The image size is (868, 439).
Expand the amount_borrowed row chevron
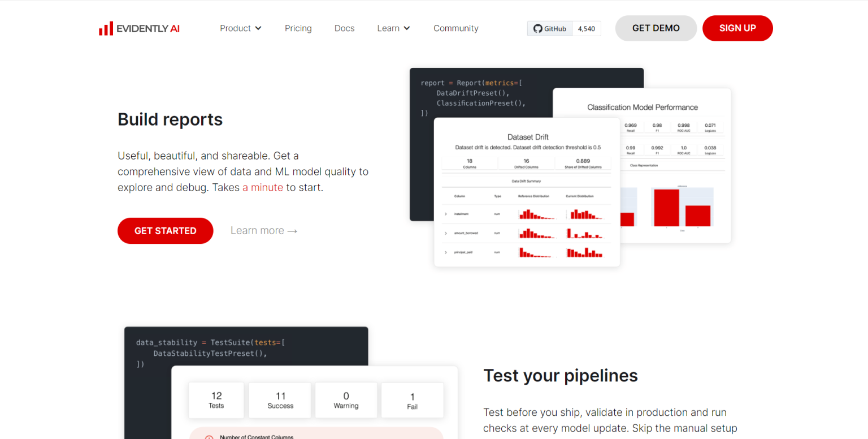pyautogui.click(x=446, y=233)
